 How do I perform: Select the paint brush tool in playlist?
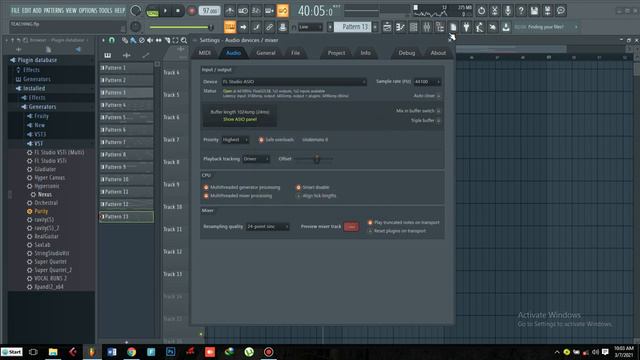(133, 40)
